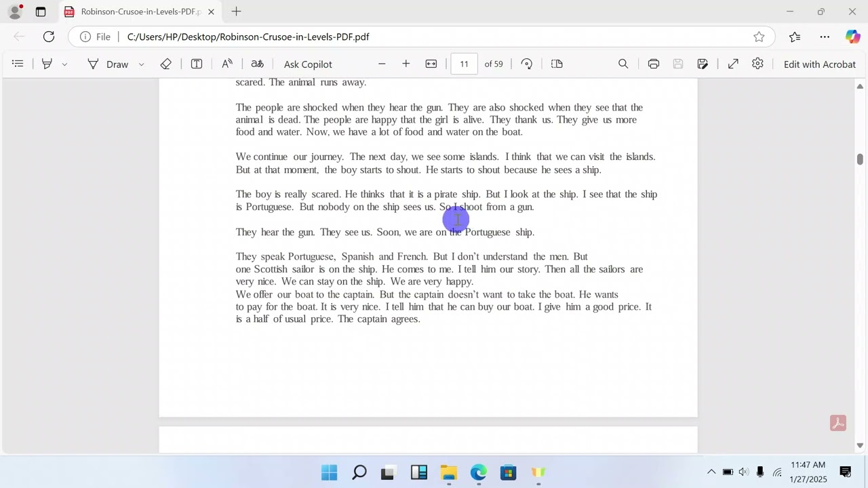This screenshot has width=868, height=488.
Task: Open Task View in the taskbar
Action: pos(389,472)
